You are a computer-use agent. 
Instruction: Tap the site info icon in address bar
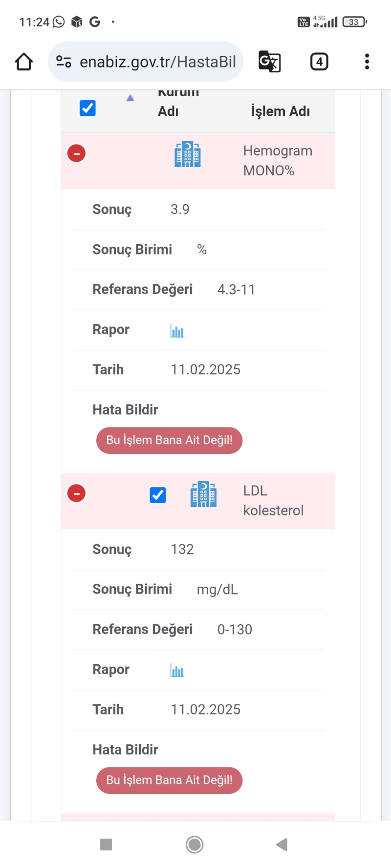pos(64,62)
